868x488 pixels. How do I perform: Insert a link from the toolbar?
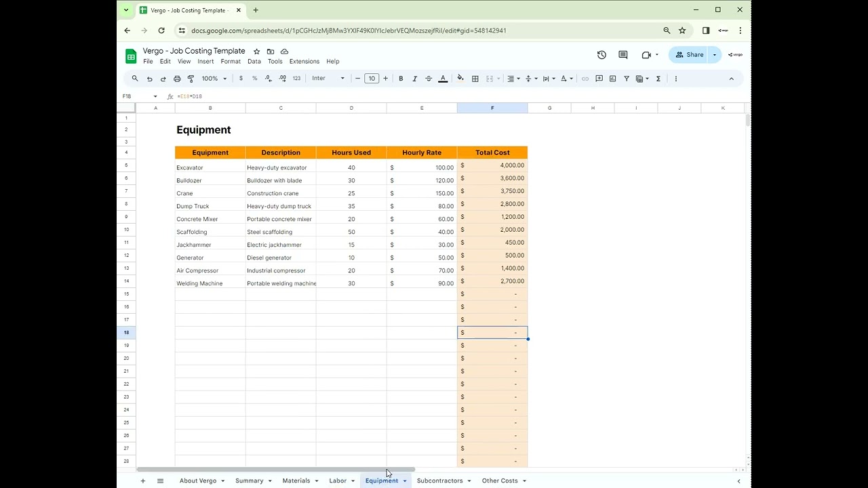click(x=585, y=79)
